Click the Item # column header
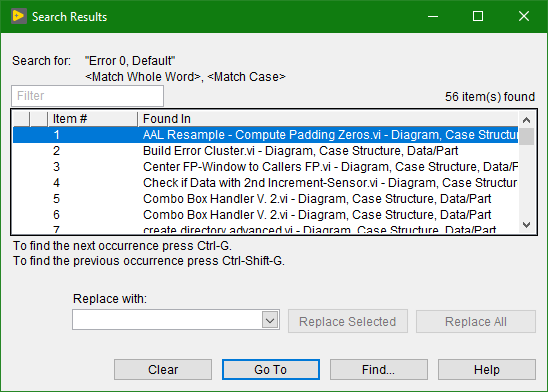 [93, 119]
